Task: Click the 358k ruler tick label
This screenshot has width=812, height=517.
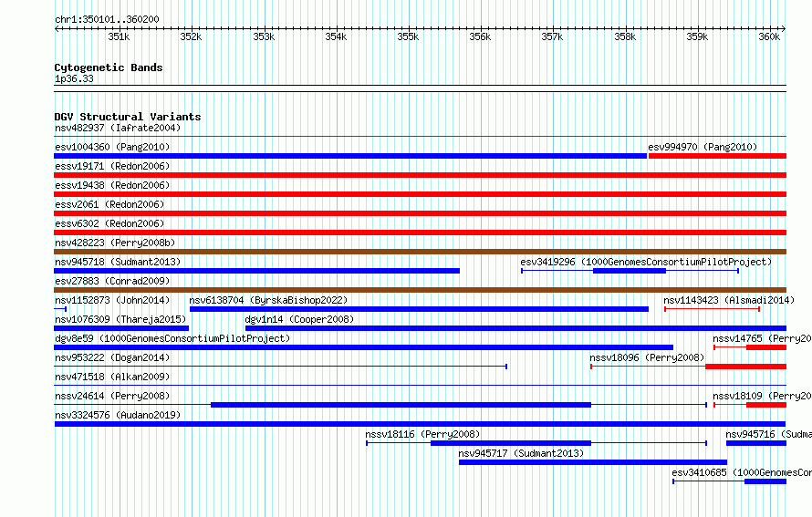Action: (625, 36)
